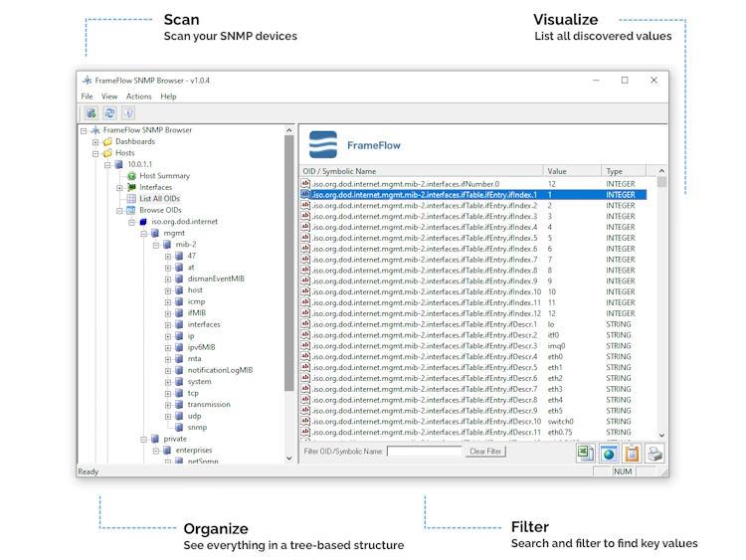Screen dimensions: 746x560
Task: Select the transmission tree item
Action: click(x=209, y=405)
